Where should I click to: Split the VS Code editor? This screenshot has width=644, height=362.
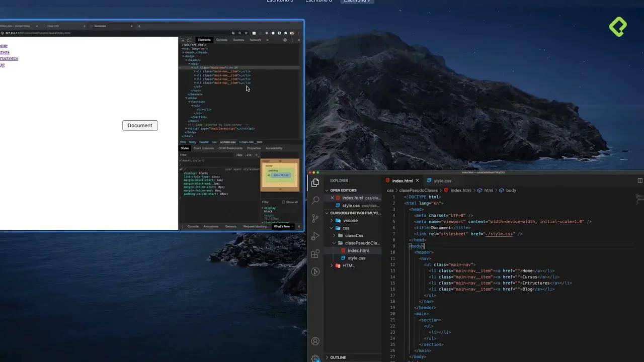pyautogui.click(x=639, y=180)
